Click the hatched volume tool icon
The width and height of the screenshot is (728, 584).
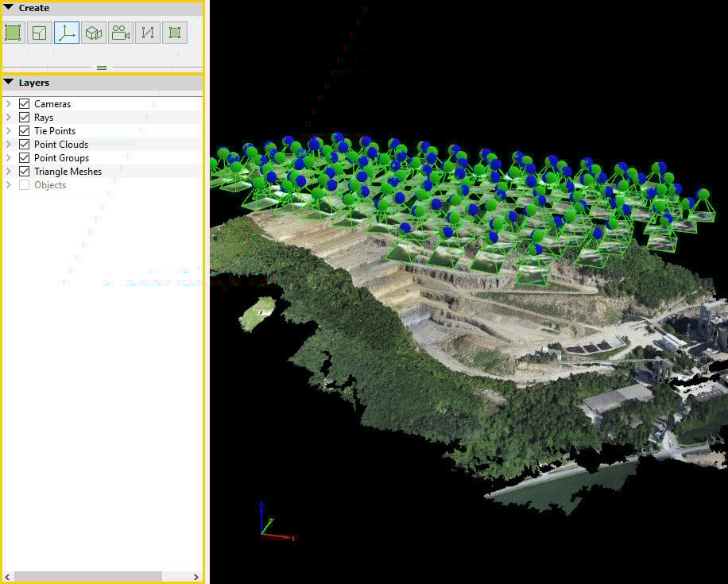pyautogui.click(x=175, y=33)
